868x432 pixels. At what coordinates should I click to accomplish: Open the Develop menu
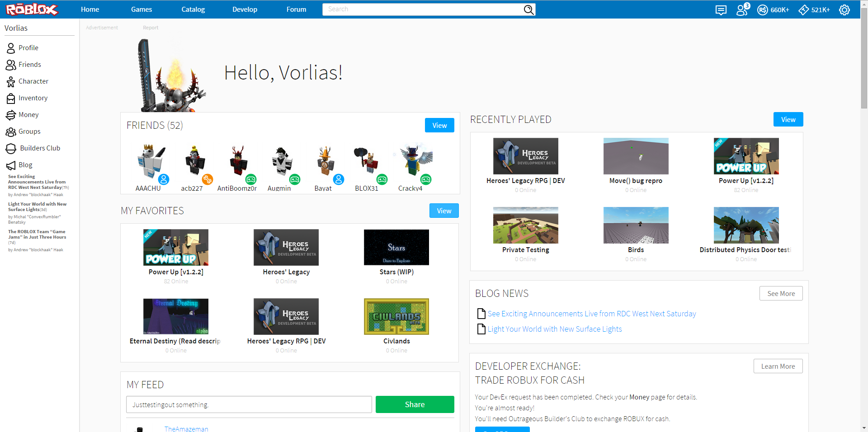245,9
